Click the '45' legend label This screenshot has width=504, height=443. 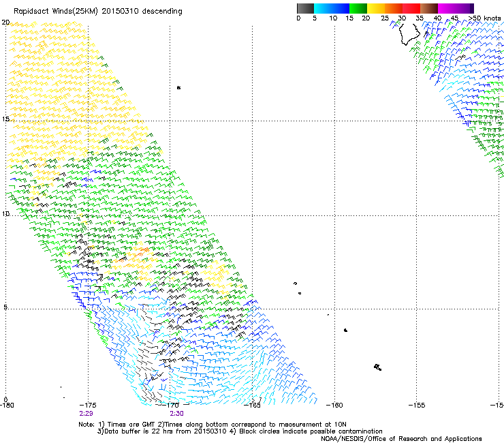click(454, 18)
